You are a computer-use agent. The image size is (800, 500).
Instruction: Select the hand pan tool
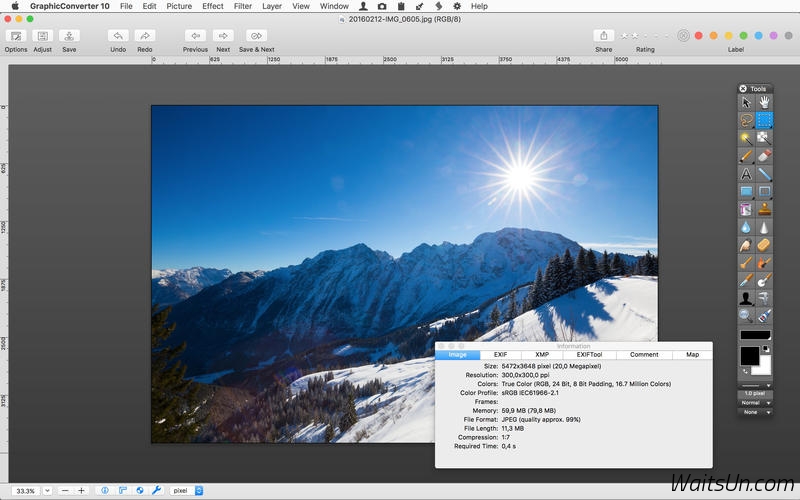pyautogui.click(x=764, y=103)
